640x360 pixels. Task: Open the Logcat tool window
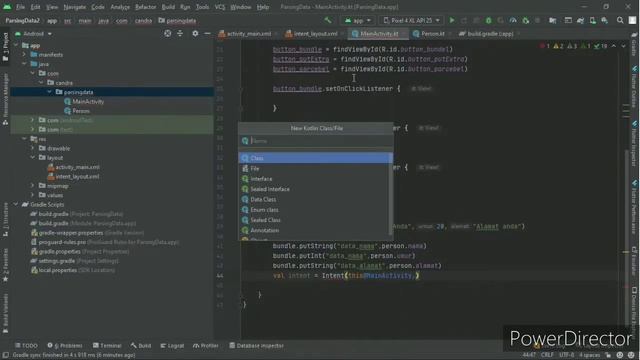[x=172, y=346]
